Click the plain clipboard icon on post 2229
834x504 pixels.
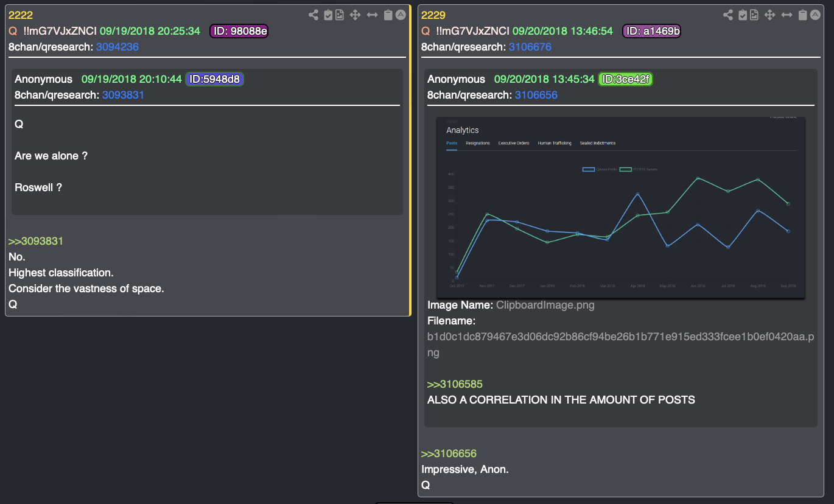point(802,15)
